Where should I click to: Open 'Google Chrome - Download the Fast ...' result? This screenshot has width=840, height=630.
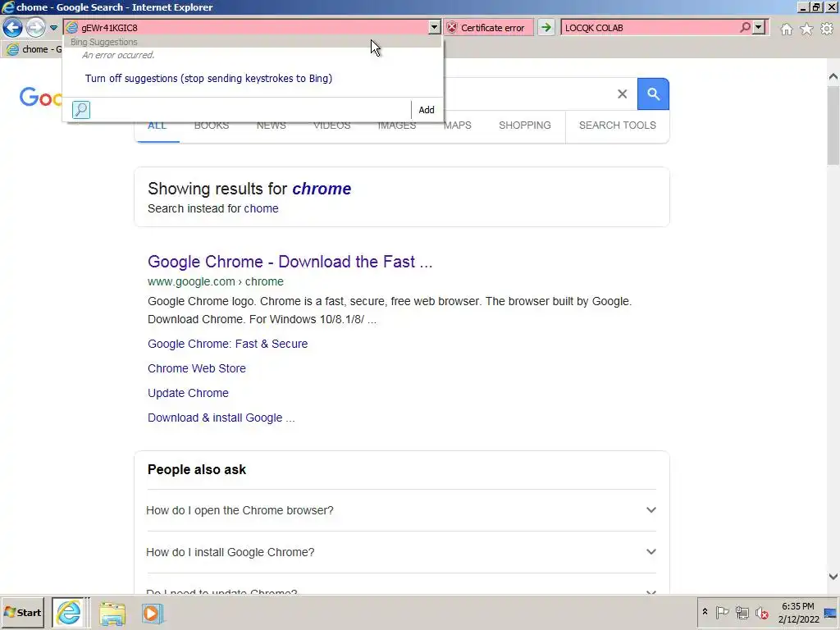tap(290, 262)
